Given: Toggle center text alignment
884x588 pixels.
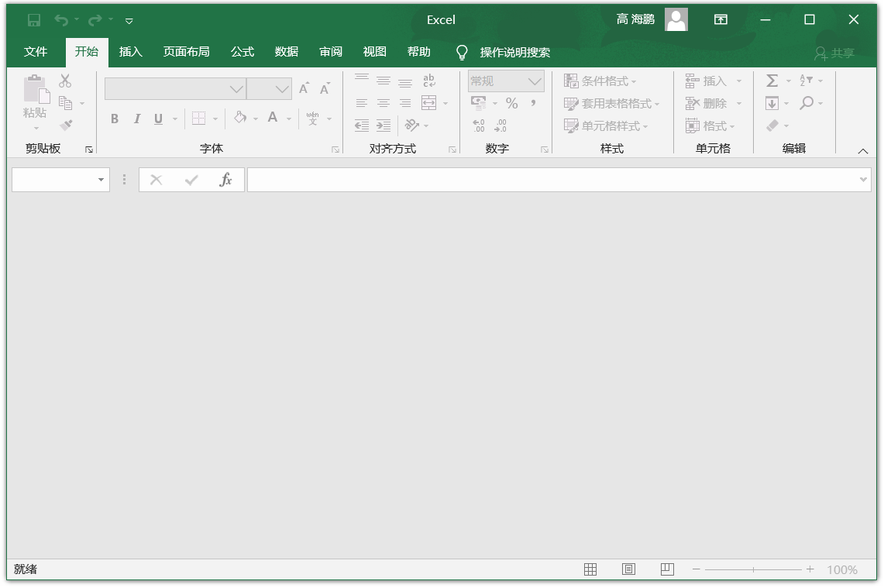Looking at the screenshot, I should [x=384, y=102].
